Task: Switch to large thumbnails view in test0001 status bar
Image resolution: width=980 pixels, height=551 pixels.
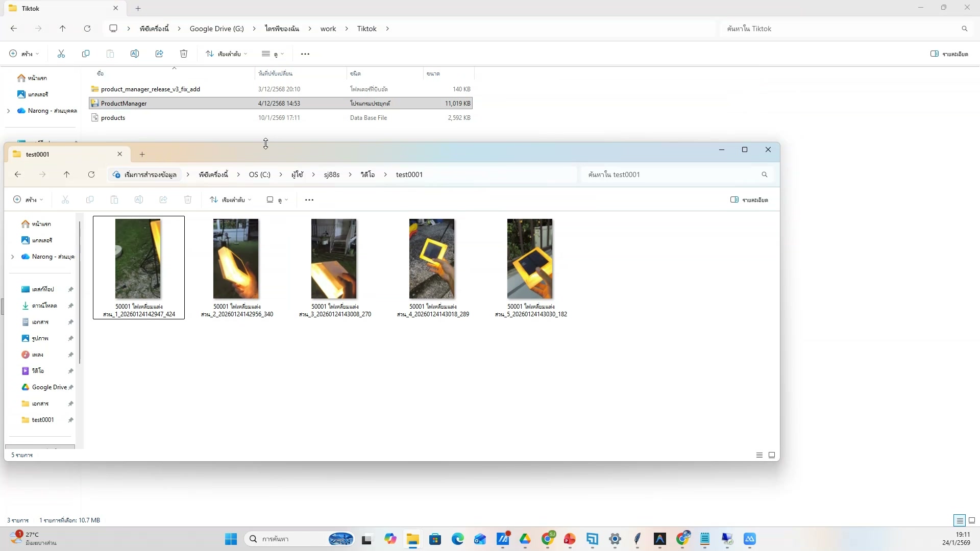Action: click(772, 455)
